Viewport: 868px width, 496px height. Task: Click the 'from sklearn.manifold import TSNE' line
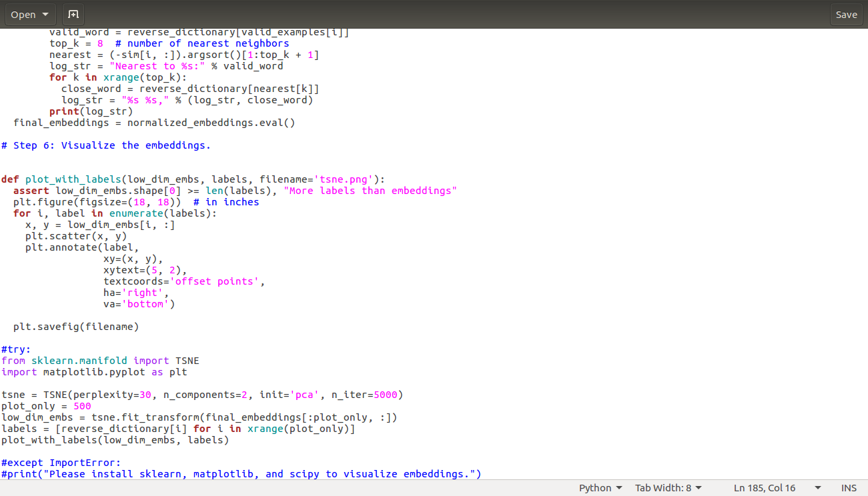[x=100, y=361]
